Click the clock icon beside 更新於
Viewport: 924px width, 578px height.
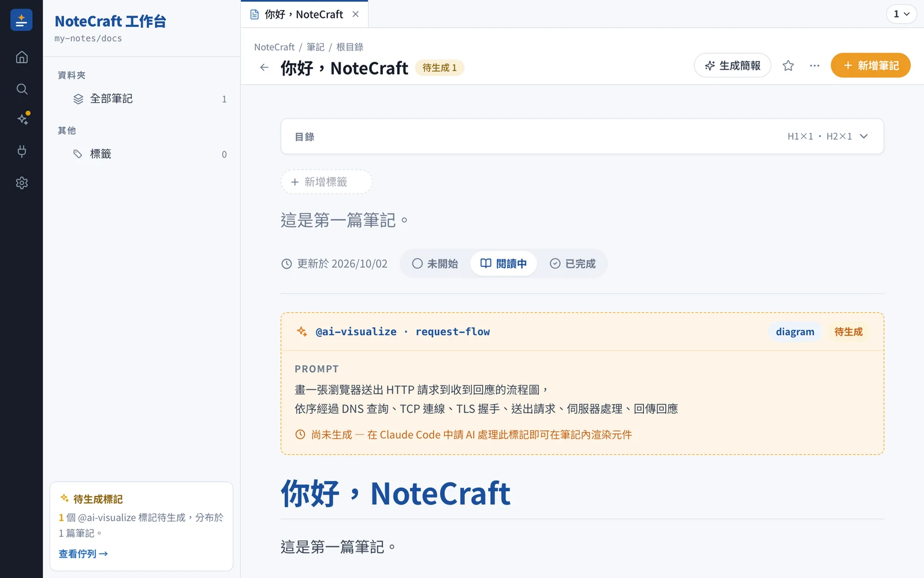286,264
